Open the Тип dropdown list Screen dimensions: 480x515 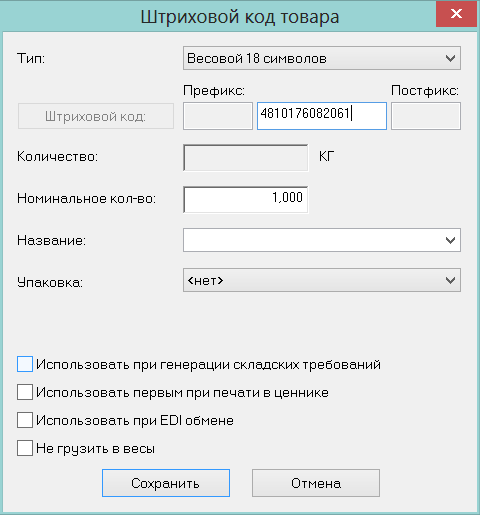pyautogui.click(x=322, y=58)
